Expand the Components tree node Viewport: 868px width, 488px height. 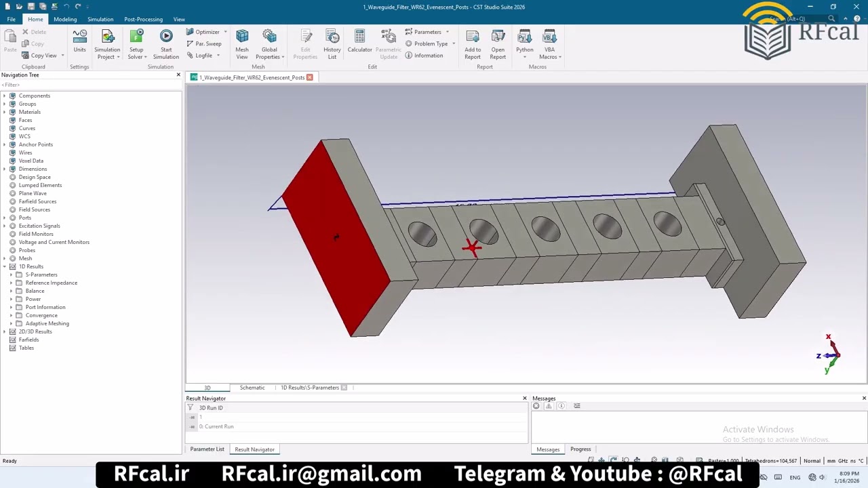(x=5, y=96)
